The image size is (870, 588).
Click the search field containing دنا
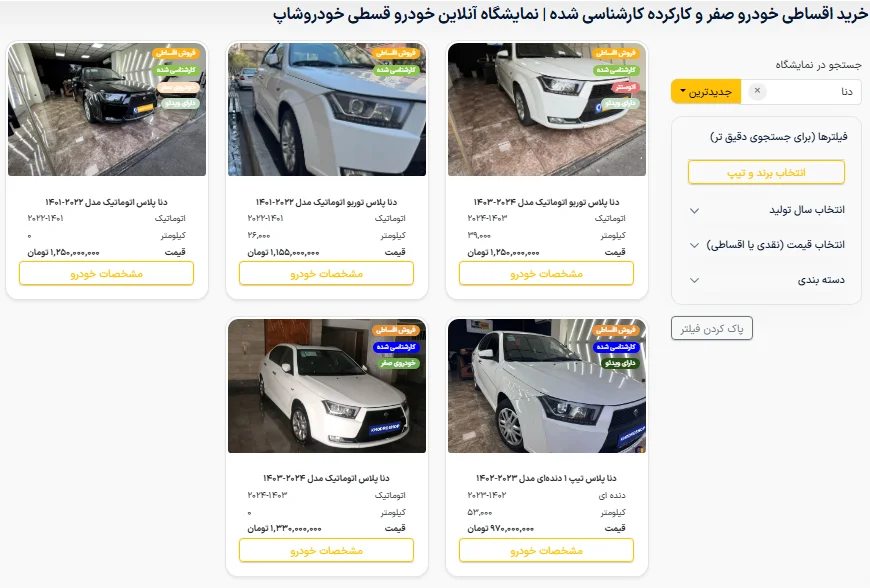tap(801, 92)
